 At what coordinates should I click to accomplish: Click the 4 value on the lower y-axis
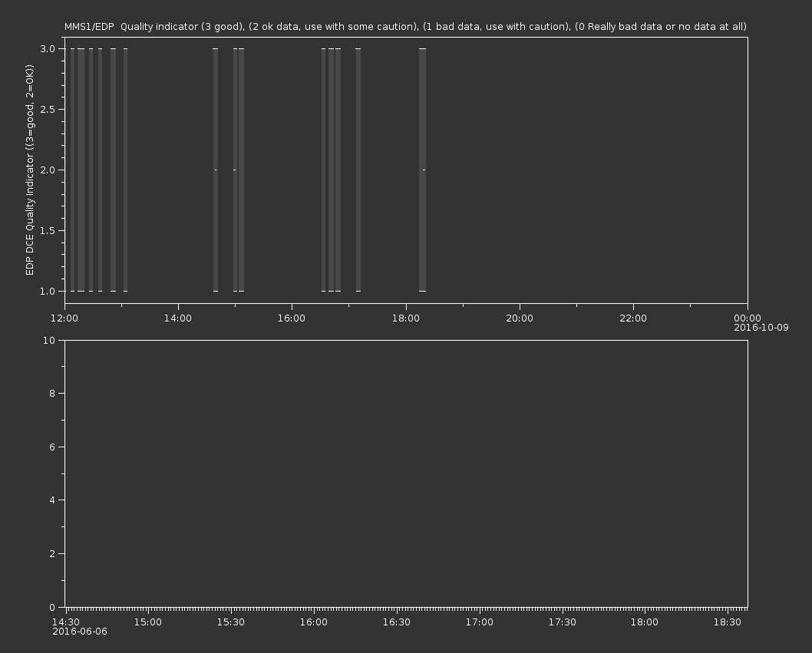(x=52, y=500)
